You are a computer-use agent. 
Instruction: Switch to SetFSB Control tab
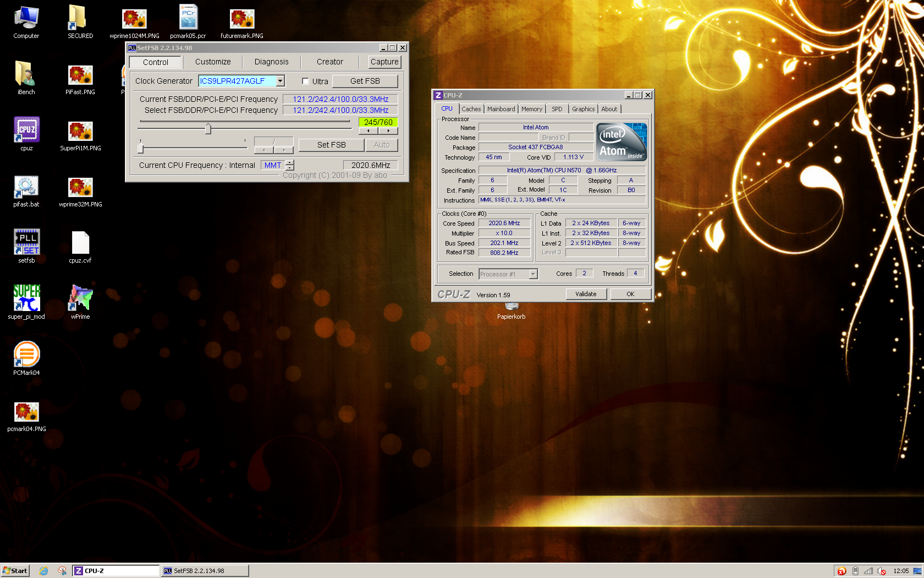156,62
